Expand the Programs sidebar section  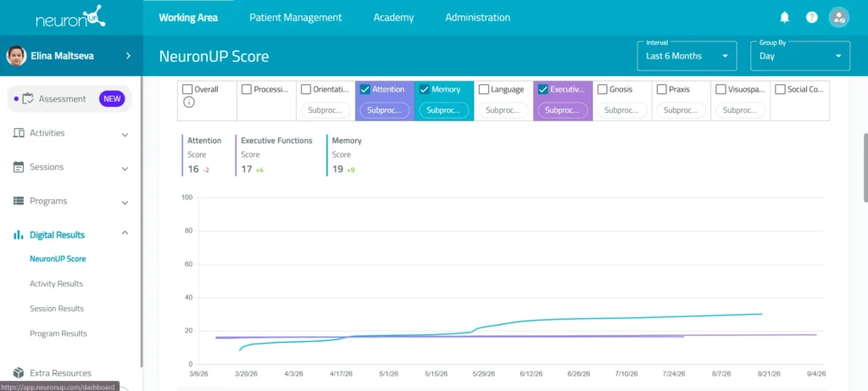[125, 203]
